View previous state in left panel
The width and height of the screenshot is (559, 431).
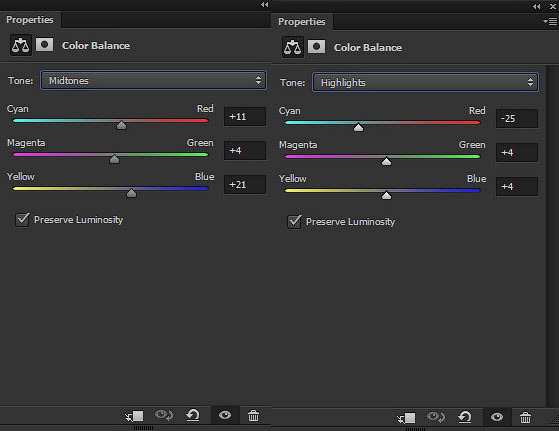point(164,415)
